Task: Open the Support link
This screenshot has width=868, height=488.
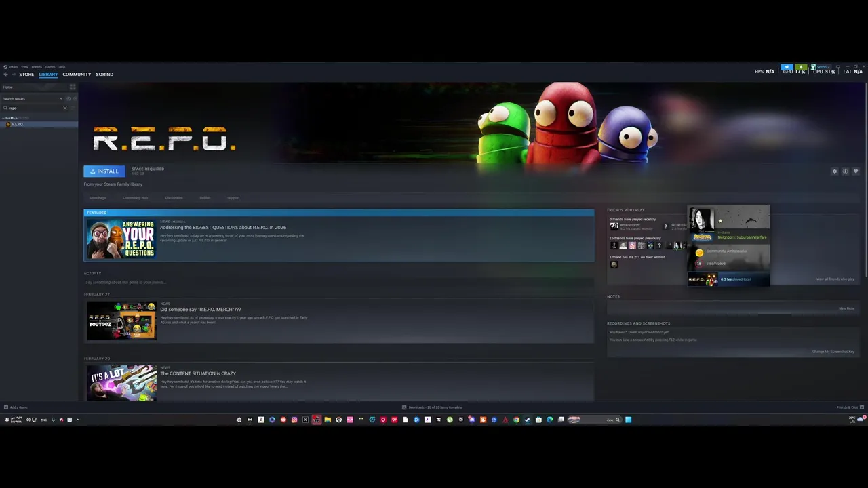Action: (x=233, y=198)
